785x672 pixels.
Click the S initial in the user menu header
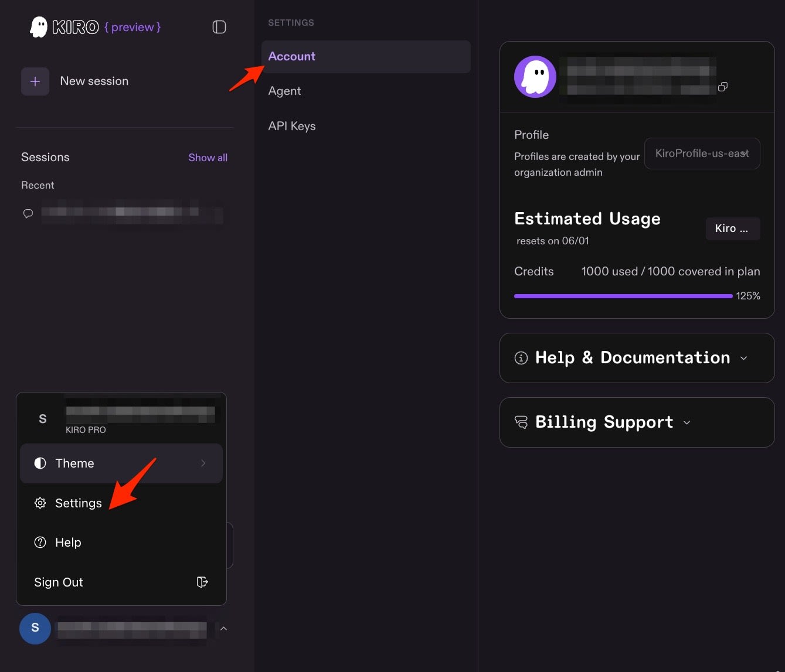(42, 419)
